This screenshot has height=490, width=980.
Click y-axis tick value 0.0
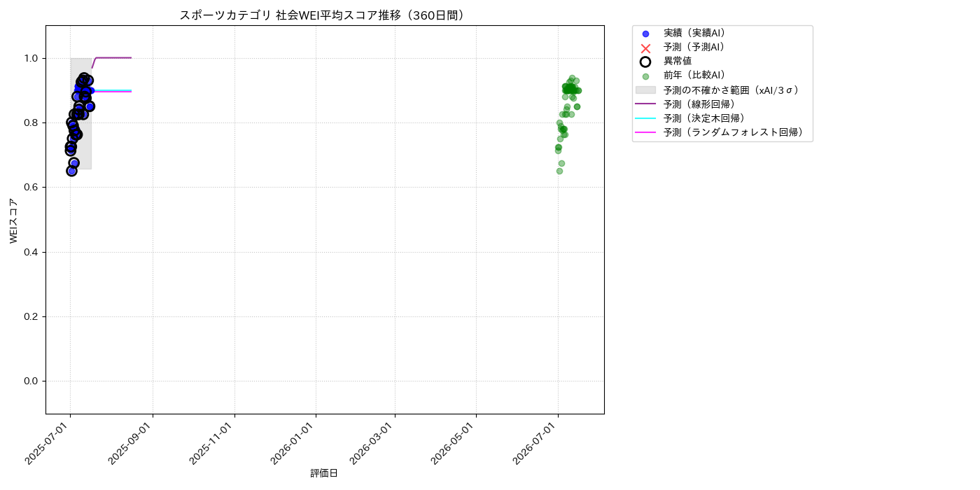31,381
